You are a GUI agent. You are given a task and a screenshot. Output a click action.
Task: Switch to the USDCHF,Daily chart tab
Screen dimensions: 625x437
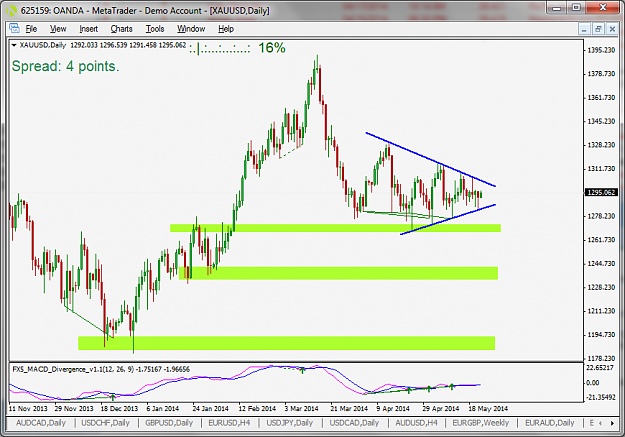(x=106, y=423)
